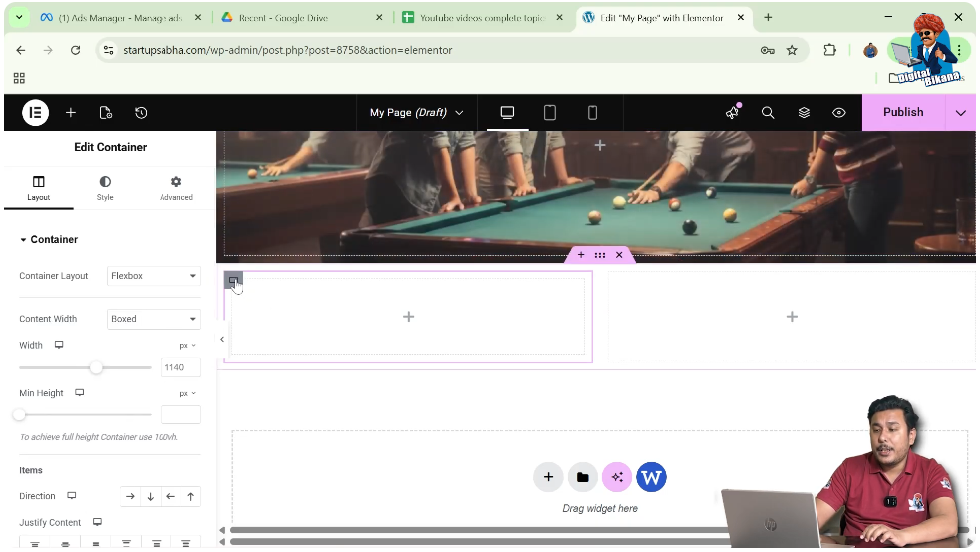The image size is (980, 552).
Task: Switch to Desktop responsive view
Action: 507,113
